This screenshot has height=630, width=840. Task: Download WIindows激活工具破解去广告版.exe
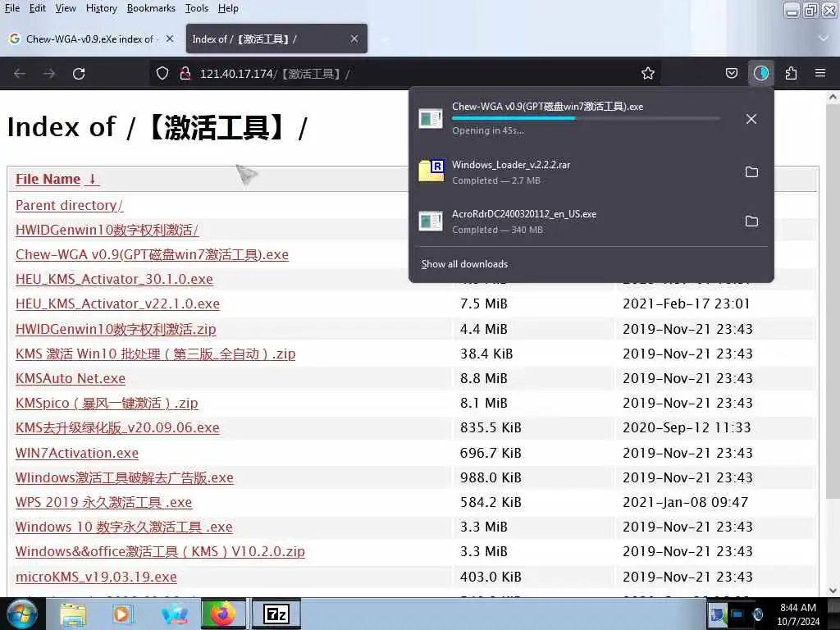click(x=125, y=477)
